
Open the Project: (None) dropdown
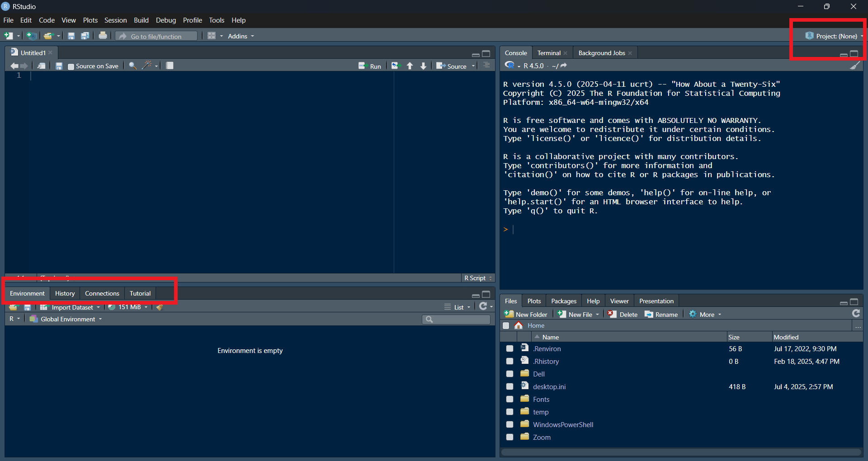(x=834, y=36)
